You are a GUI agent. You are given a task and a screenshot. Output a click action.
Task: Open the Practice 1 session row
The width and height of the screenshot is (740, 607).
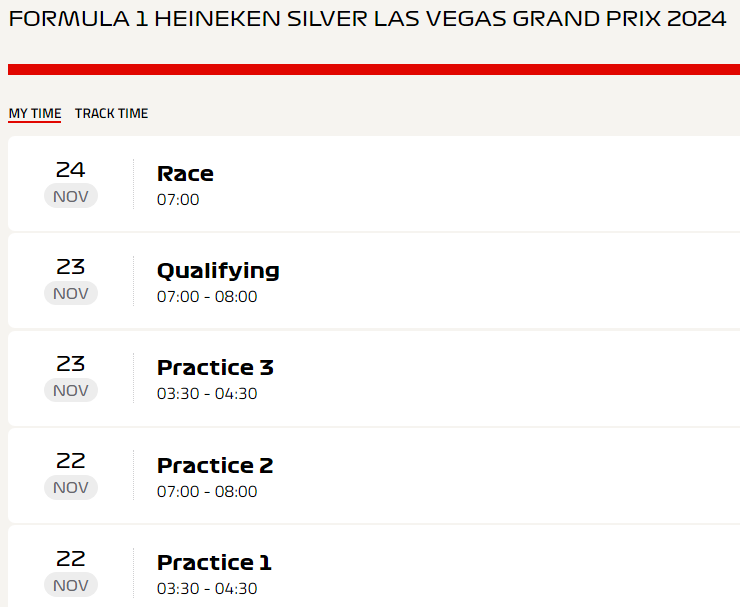tap(374, 566)
